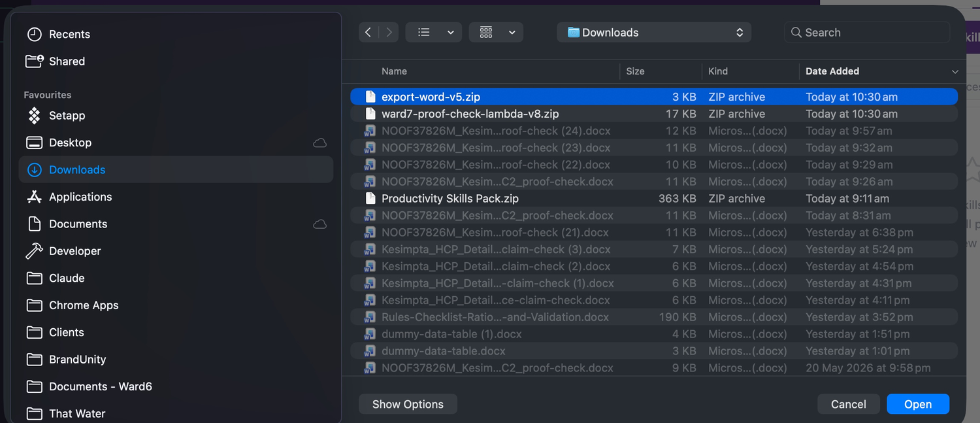Open Applications from the sidebar icon

click(x=34, y=197)
